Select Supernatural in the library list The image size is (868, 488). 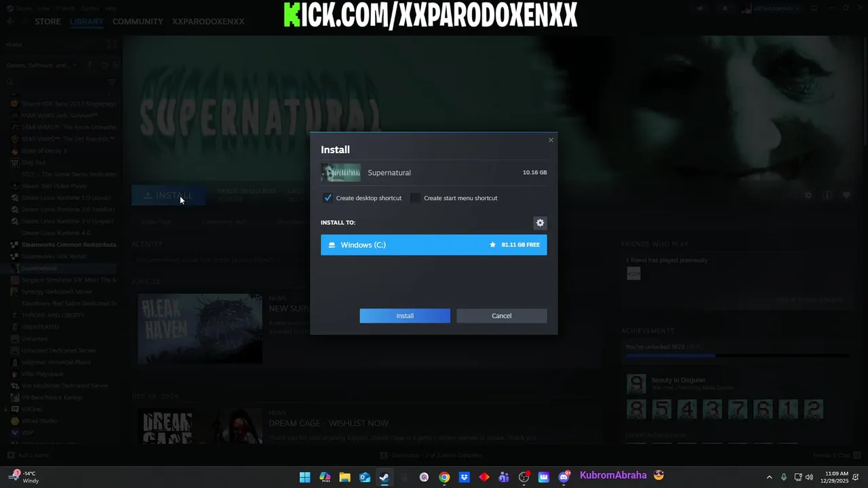tap(39, 268)
